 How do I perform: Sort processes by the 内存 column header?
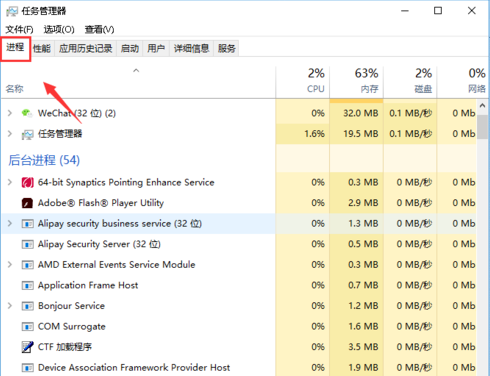coord(356,81)
